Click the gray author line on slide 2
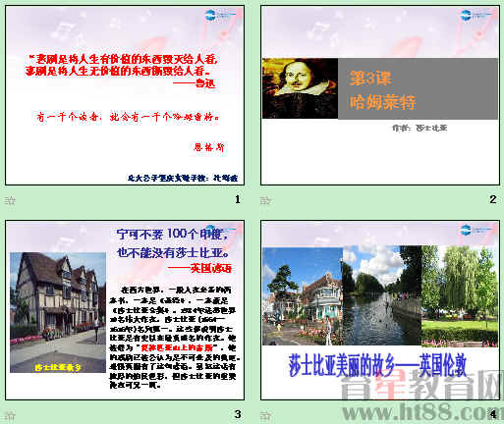This screenshot has width=504, height=424. point(420,128)
